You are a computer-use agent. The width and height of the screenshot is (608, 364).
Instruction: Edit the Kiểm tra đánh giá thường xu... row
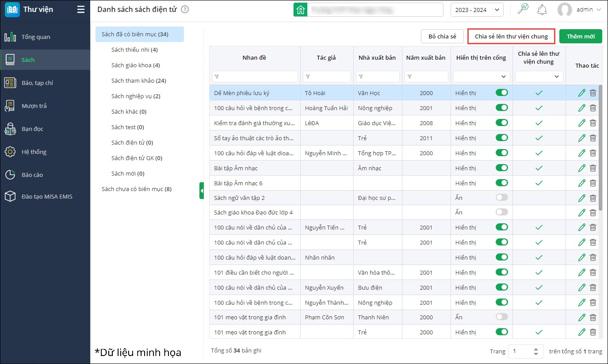582,123
